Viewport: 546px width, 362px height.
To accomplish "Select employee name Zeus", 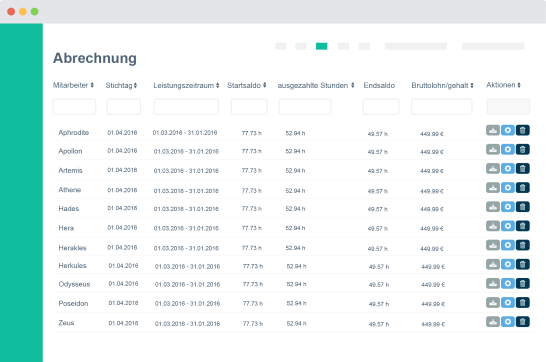I will pyautogui.click(x=66, y=323).
